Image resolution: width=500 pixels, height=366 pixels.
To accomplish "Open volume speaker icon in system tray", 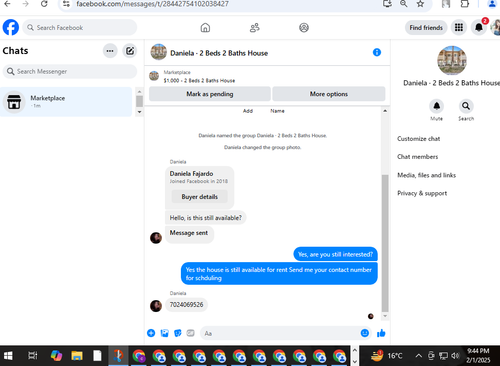I will coord(455,356).
